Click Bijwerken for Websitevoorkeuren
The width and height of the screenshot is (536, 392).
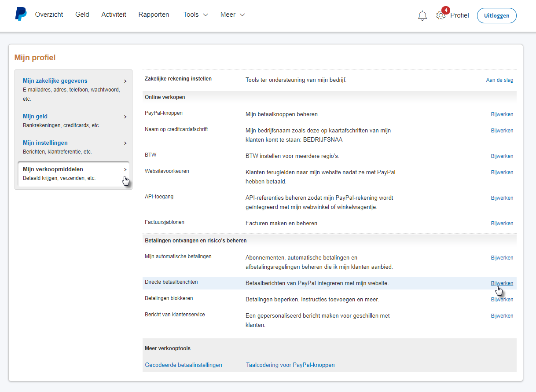(x=502, y=172)
